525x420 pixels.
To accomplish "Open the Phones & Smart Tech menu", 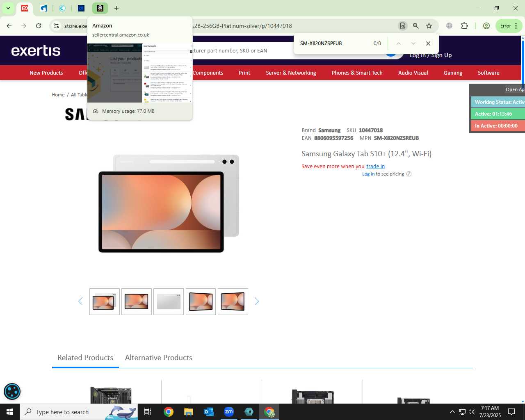I will coord(357,73).
